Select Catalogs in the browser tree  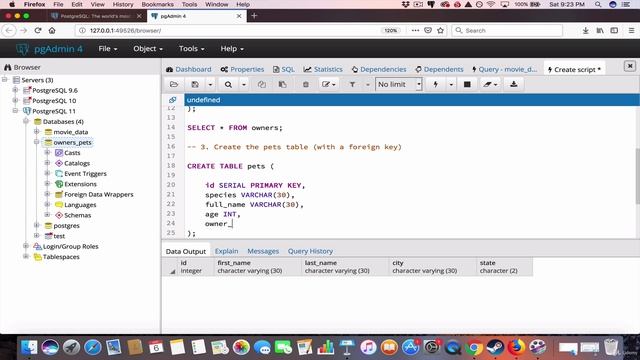click(x=77, y=163)
